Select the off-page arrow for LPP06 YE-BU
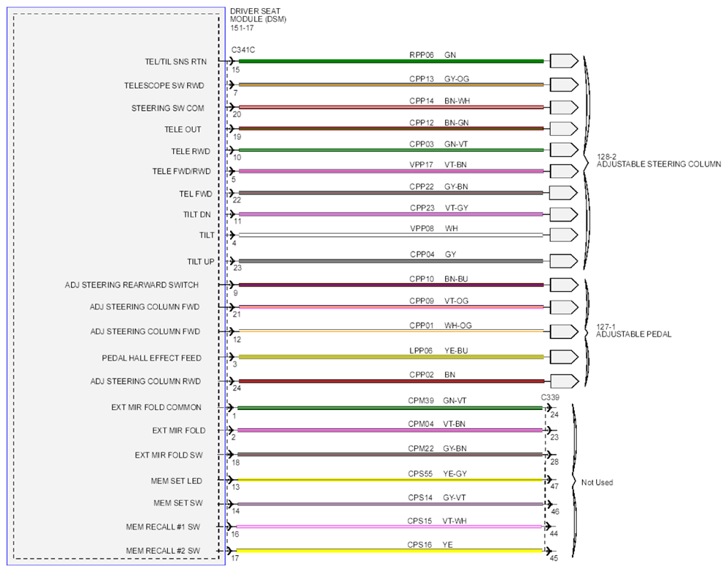This screenshot has height=572, width=728. click(564, 357)
